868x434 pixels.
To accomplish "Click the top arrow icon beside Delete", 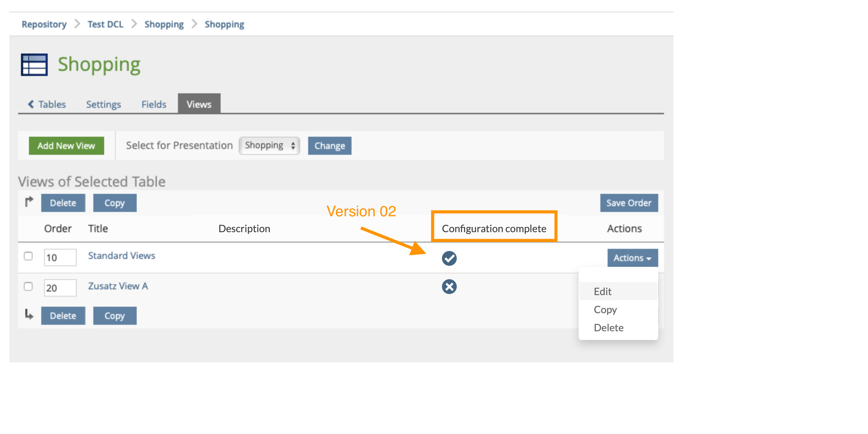I will tap(29, 201).
